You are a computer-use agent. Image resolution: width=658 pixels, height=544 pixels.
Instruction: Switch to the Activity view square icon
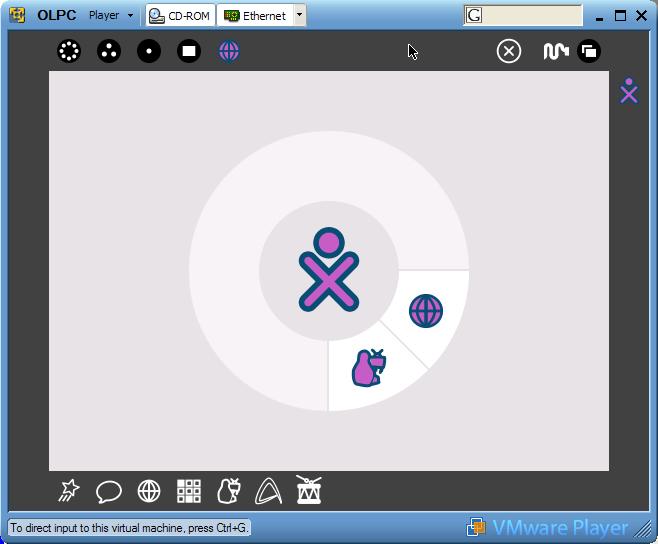click(189, 51)
